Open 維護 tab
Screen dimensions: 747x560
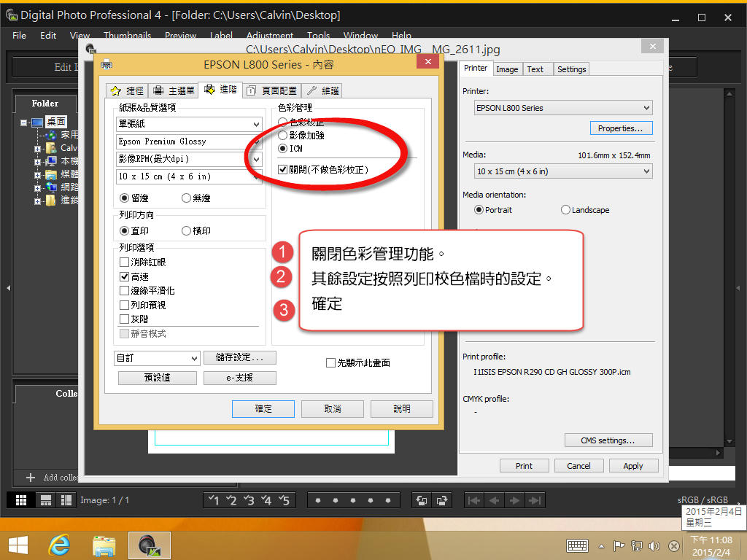323,90
